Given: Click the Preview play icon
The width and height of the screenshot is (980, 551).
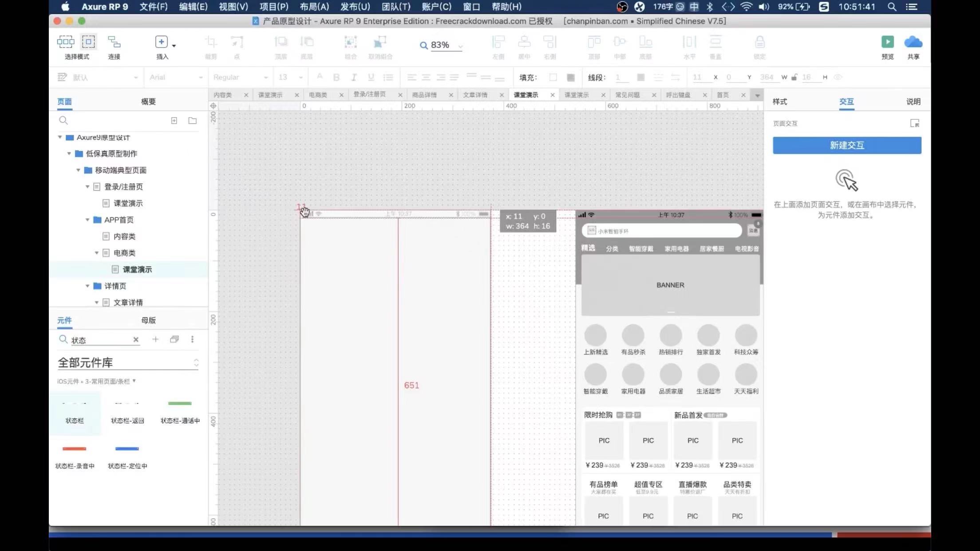Looking at the screenshot, I should pyautogui.click(x=887, y=42).
